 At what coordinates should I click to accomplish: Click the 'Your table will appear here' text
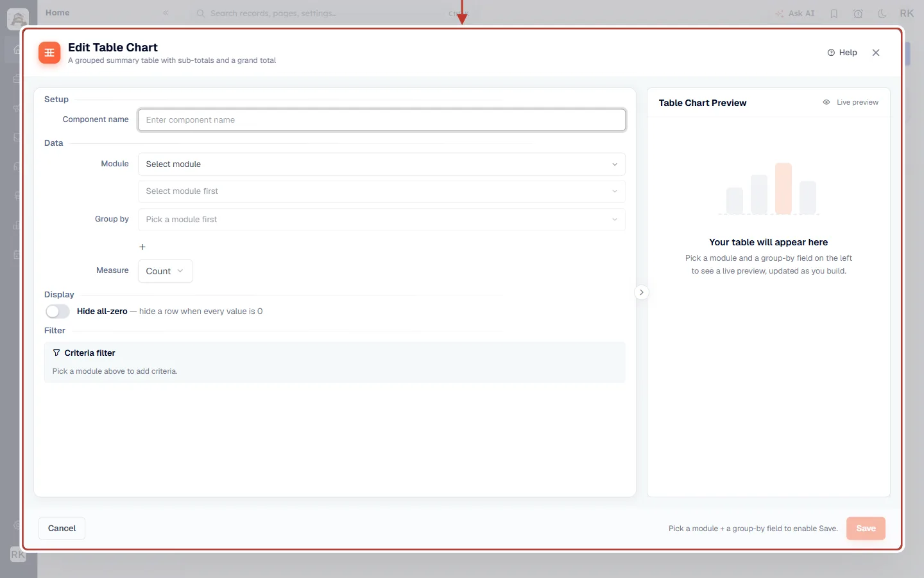tap(769, 242)
